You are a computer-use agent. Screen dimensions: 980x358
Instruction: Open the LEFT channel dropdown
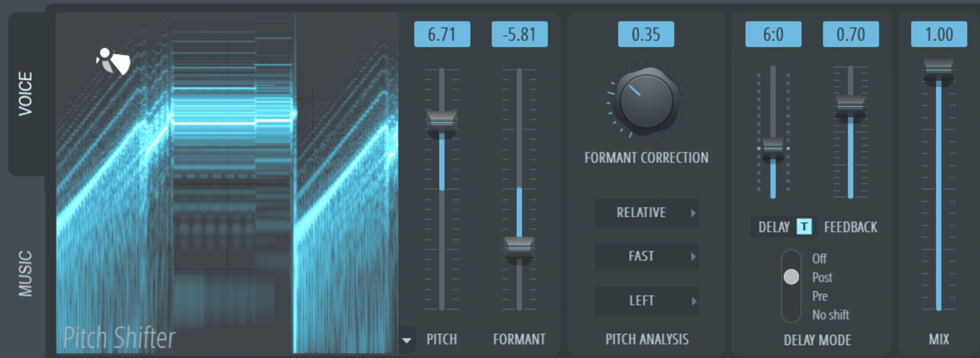(x=646, y=301)
